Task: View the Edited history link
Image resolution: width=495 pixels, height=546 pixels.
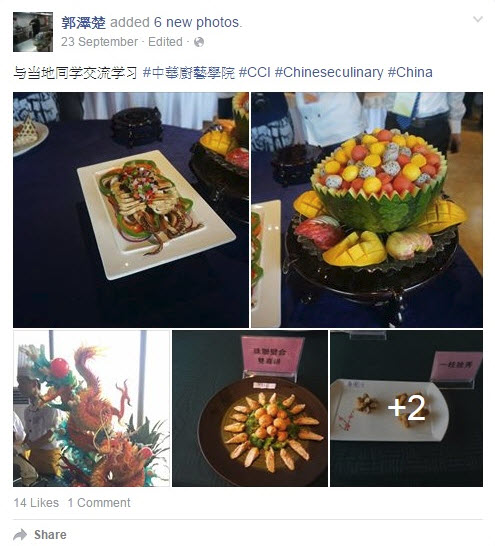Action: tap(165, 42)
